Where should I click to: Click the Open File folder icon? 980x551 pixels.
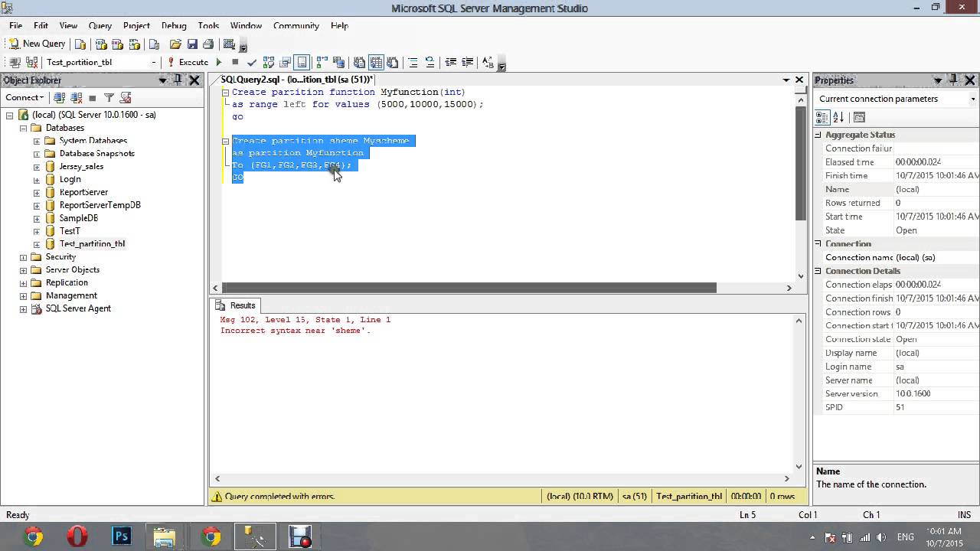coord(175,44)
